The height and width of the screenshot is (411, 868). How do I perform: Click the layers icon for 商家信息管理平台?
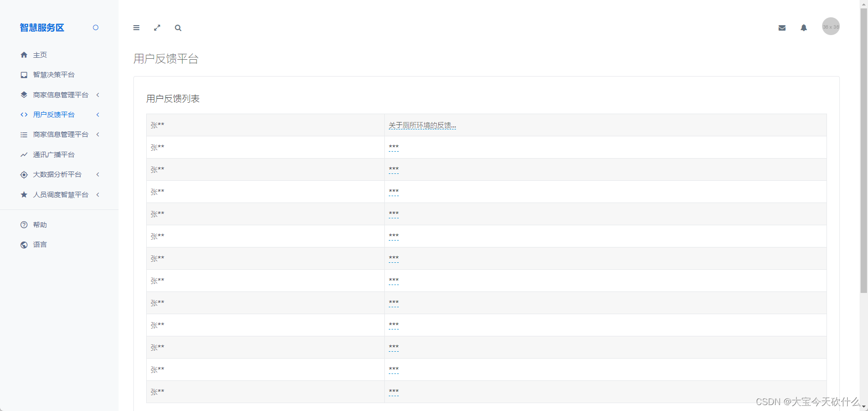[x=24, y=95]
